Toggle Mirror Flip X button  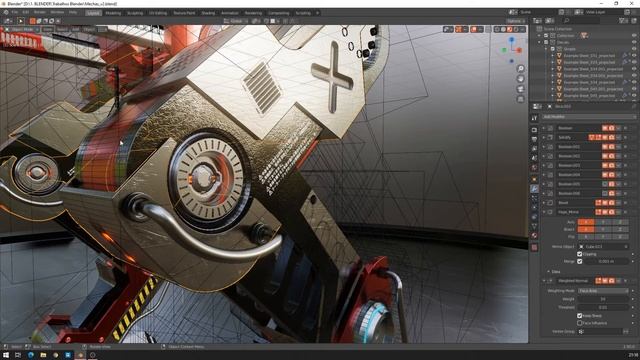[x=586, y=236]
